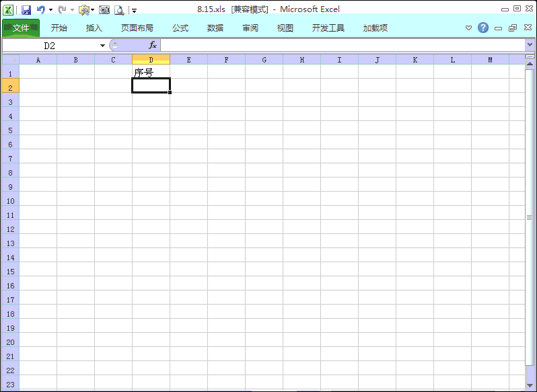Minimize the workbook window inside Excel
This screenshot has width=537, height=392.
coord(498,28)
